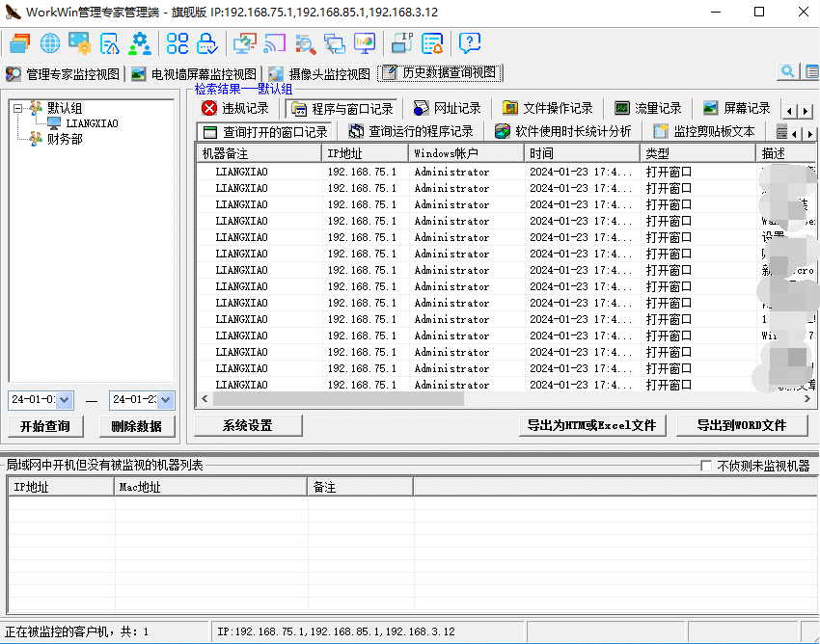The width and height of the screenshot is (820, 644).
Task: Click the end date input field
Action: click(x=134, y=400)
